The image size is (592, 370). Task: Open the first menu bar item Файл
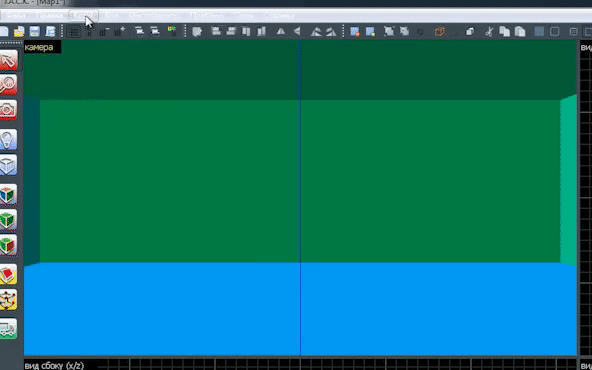tap(15, 16)
